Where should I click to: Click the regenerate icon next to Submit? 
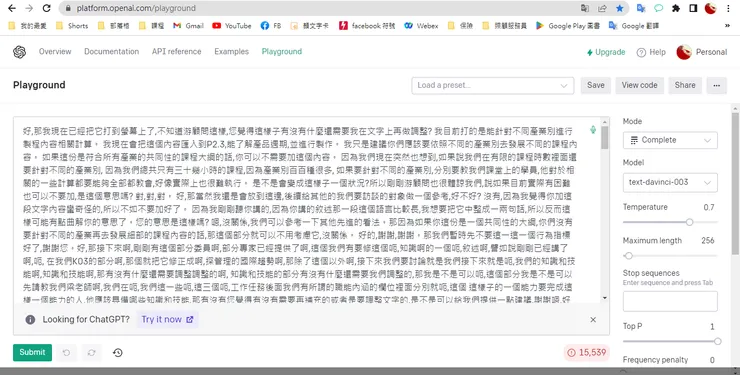(x=92, y=352)
